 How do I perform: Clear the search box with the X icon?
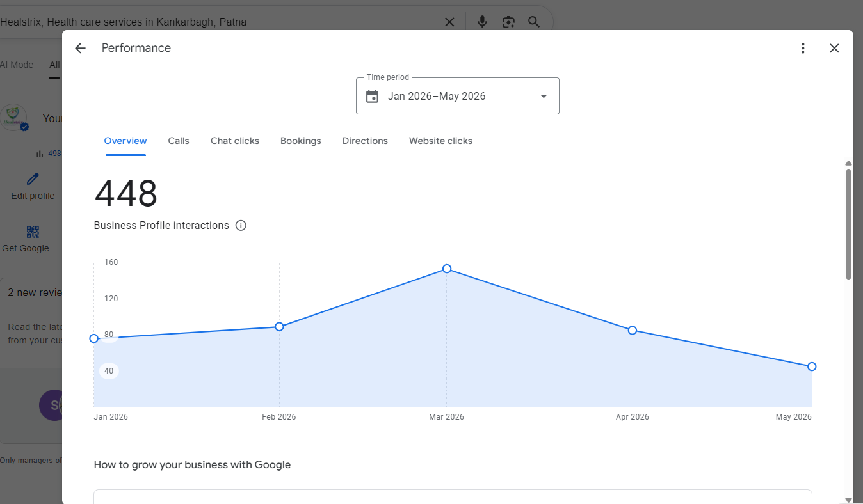(x=449, y=22)
